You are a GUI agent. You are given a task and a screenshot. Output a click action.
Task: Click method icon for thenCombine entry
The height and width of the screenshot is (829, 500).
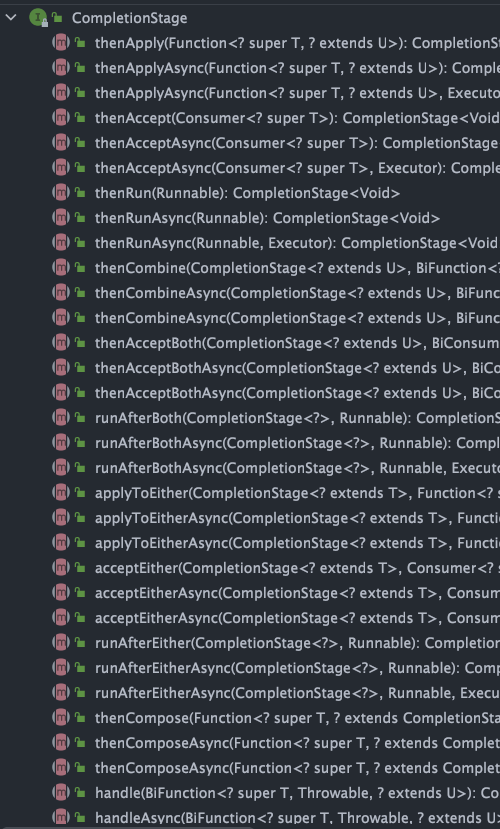pos(61,268)
